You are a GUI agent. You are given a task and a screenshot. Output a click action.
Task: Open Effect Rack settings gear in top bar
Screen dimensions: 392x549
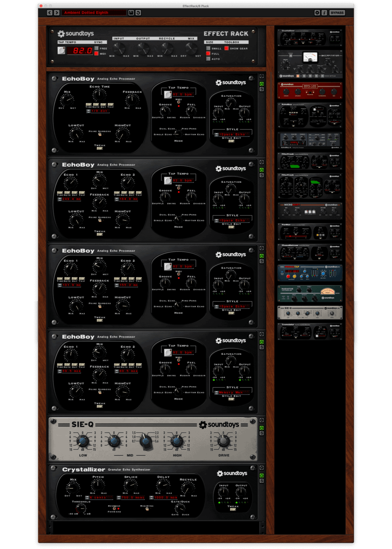pos(317,13)
